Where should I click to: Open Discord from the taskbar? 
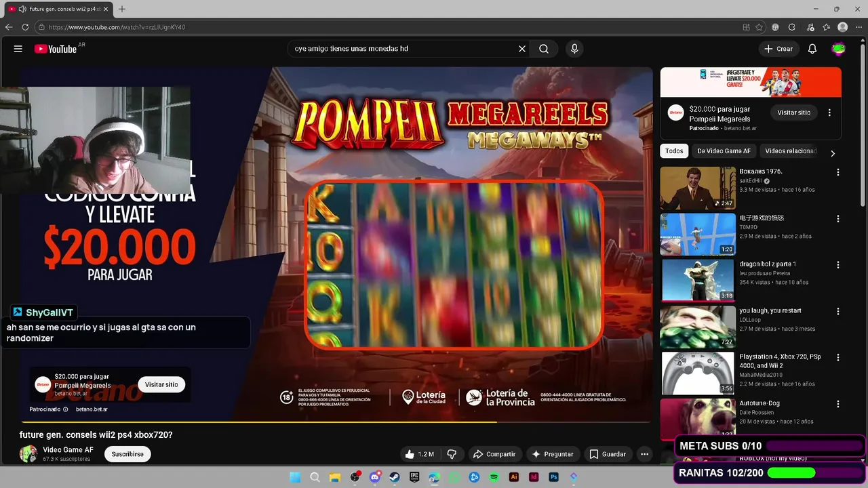374,477
